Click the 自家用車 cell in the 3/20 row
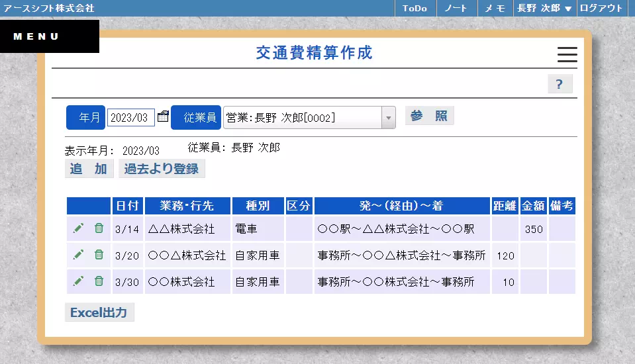 click(x=258, y=255)
